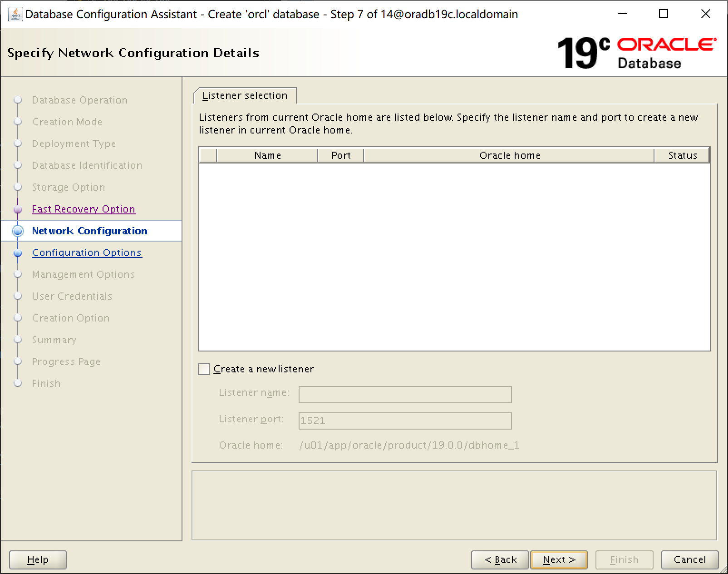
Task: Click the Database Identification step
Action: click(87, 165)
